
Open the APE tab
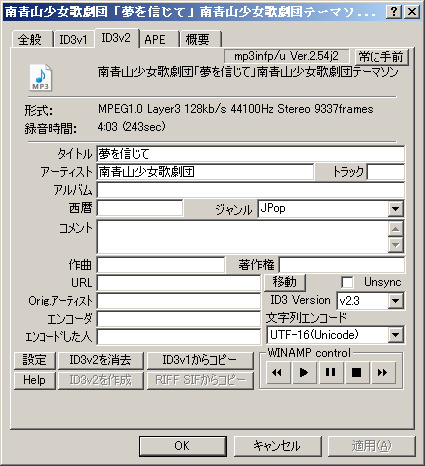159,40
